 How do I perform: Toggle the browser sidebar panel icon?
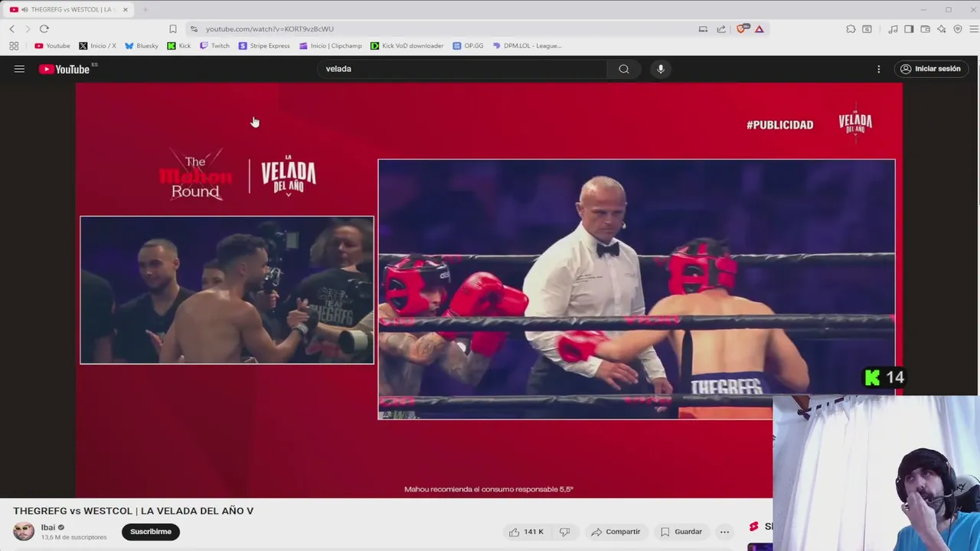click(909, 29)
